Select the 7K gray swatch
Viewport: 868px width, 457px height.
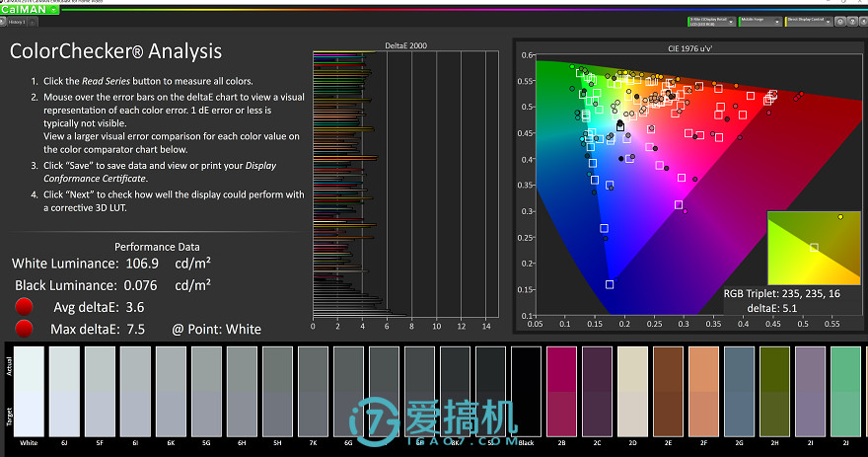(314, 392)
